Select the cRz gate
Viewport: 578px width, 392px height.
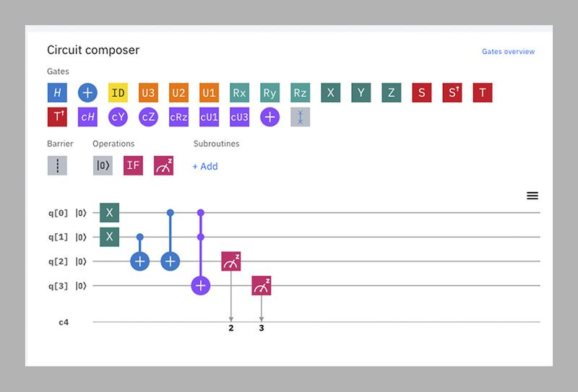(x=178, y=117)
